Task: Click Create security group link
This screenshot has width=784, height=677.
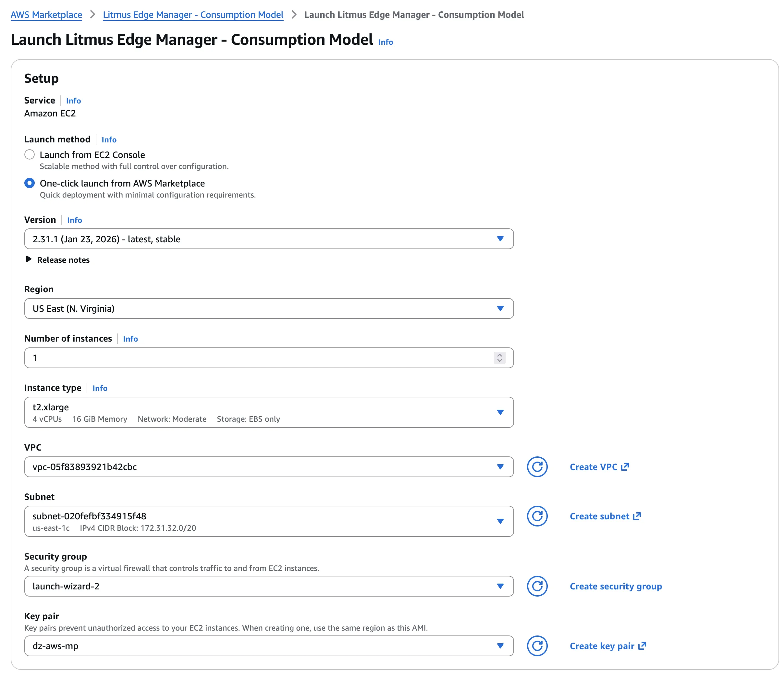Action: point(616,586)
